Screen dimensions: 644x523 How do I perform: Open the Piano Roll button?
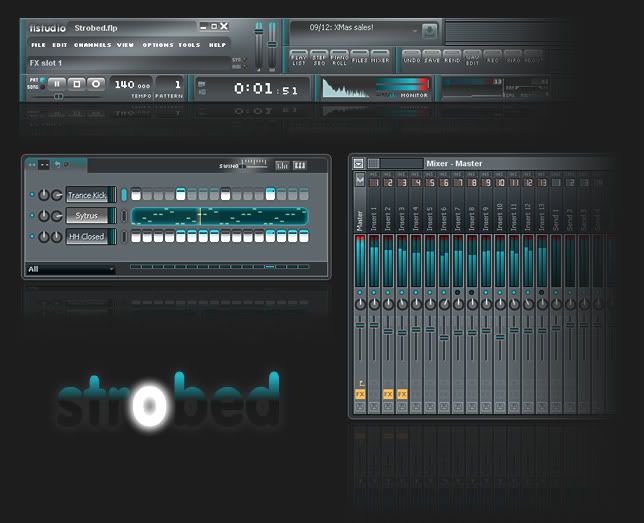coord(339,59)
